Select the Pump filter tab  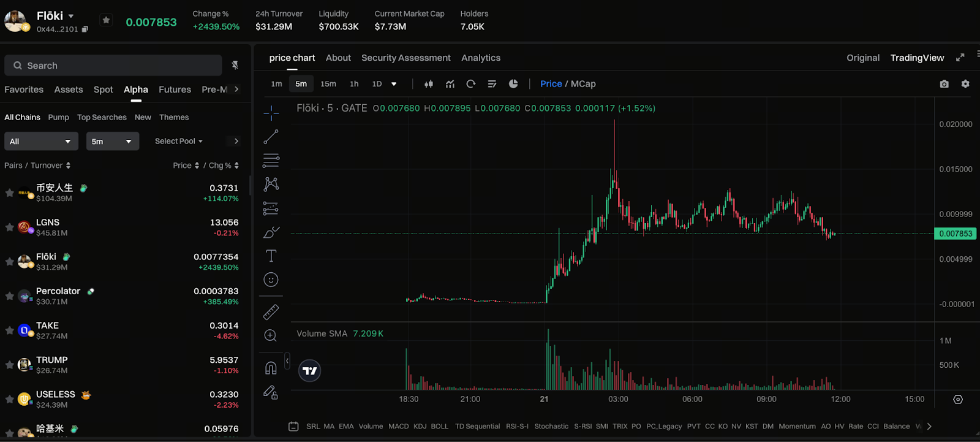(x=59, y=117)
